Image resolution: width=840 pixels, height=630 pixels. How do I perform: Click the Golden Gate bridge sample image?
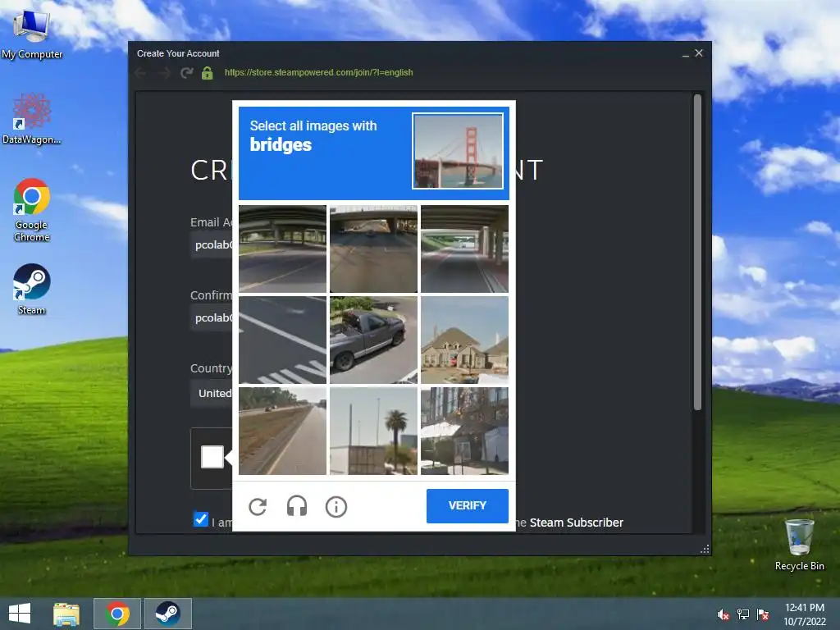(458, 151)
